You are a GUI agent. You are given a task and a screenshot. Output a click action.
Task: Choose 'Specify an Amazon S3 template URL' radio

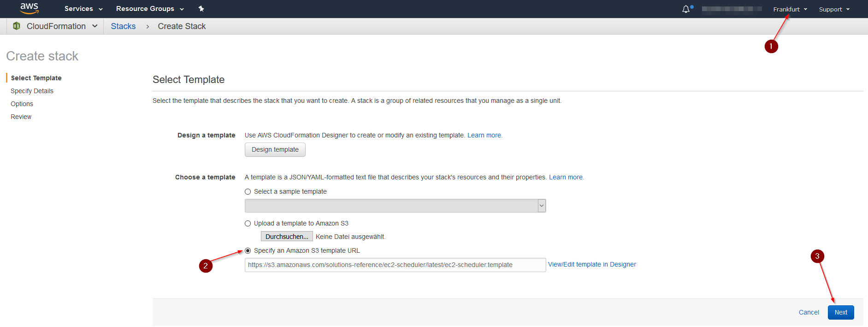[248, 251]
